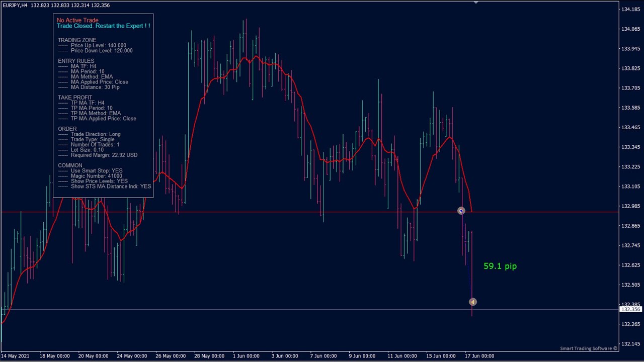Select the "TP MA Method: EMA" row
This screenshot has width=644, height=362.
(x=90, y=114)
